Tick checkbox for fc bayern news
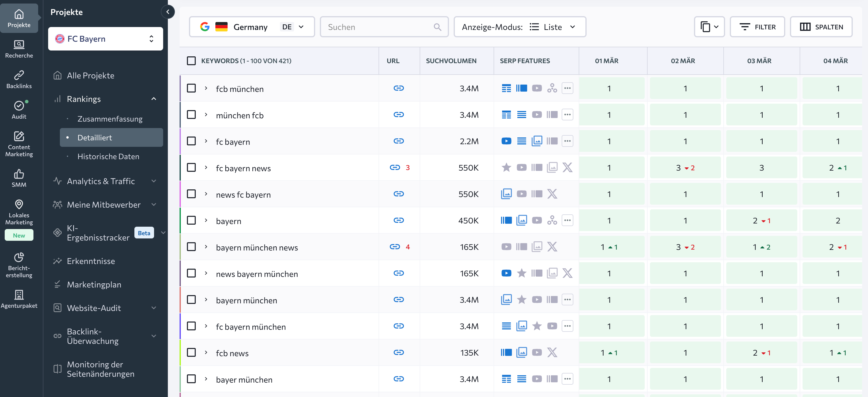The width and height of the screenshot is (868, 397). tap(191, 168)
